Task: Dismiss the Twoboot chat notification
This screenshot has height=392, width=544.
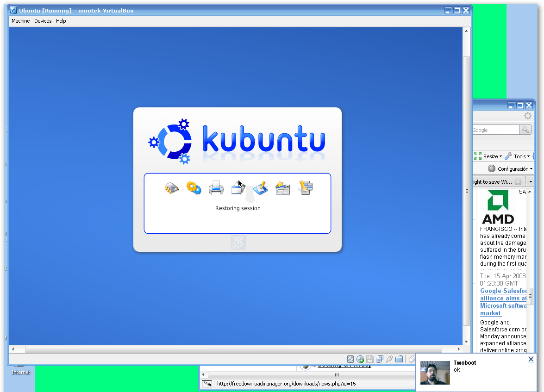Action: (x=531, y=359)
